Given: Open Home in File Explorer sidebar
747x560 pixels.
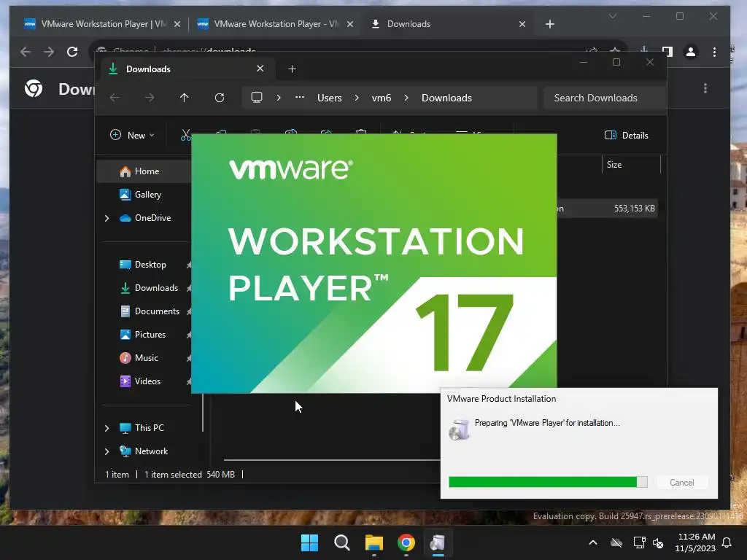Looking at the screenshot, I should pyautogui.click(x=145, y=171).
